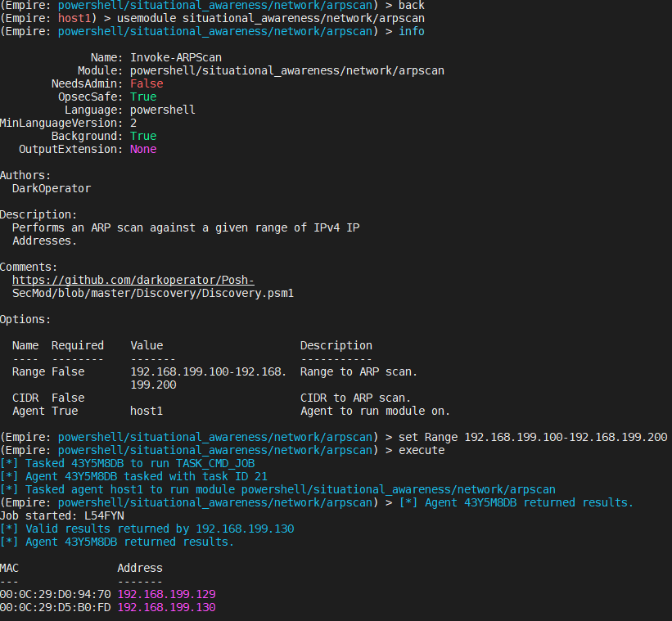Click the IP address 192.168.199.130
The height and width of the screenshot is (621, 672).
[165, 607]
